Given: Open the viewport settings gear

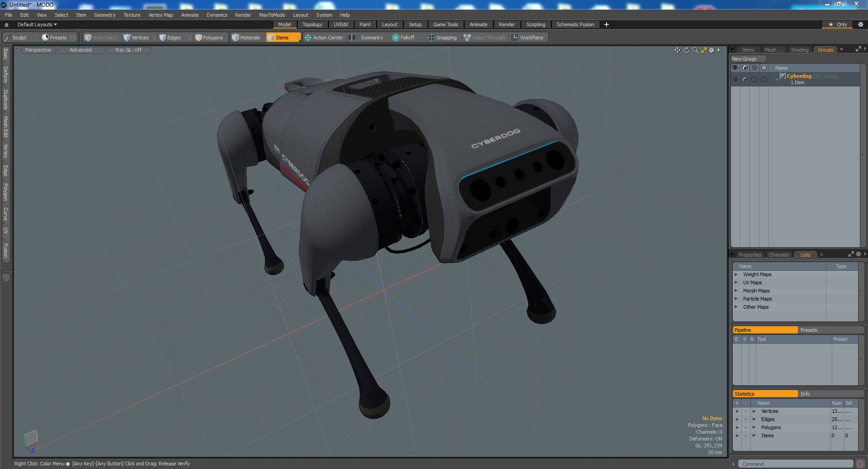Looking at the screenshot, I should point(711,50).
